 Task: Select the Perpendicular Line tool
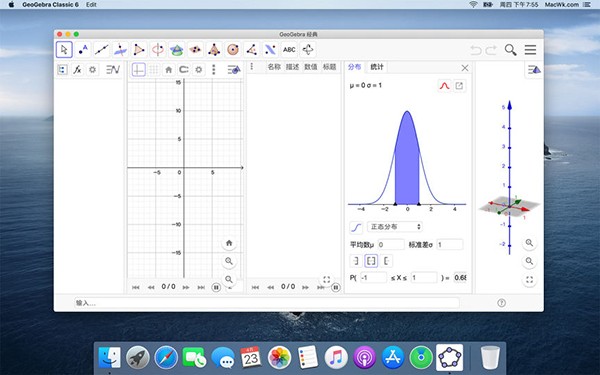pyautogui.click(x=120, y=50)
